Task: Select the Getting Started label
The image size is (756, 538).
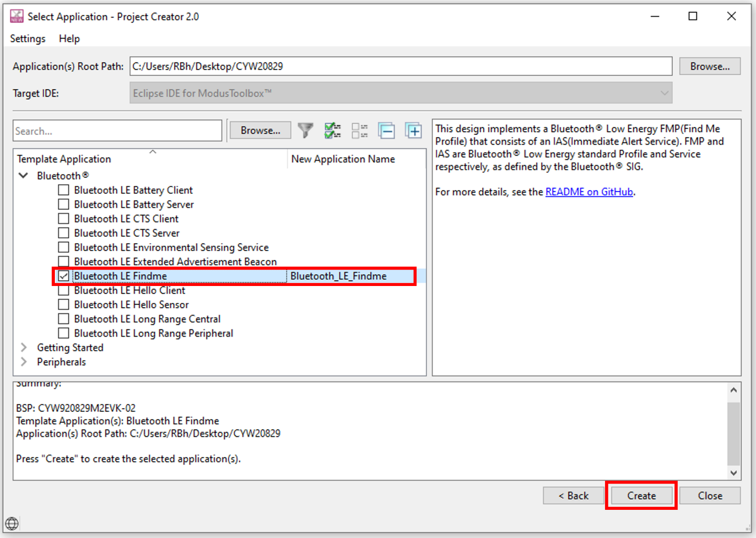Action: point(70,348)
